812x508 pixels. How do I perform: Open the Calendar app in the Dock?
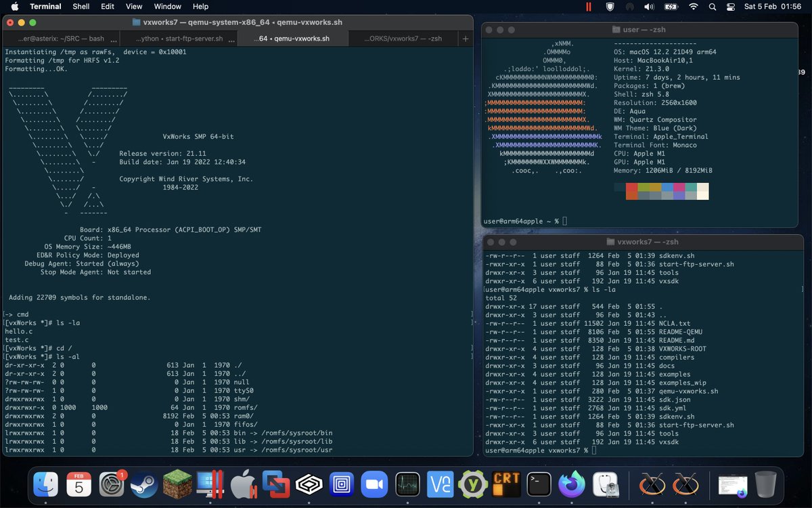79,484
